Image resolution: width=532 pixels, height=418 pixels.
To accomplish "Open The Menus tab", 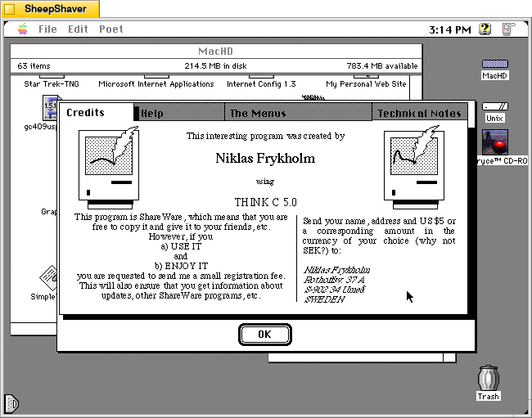I will coord(298,112).
